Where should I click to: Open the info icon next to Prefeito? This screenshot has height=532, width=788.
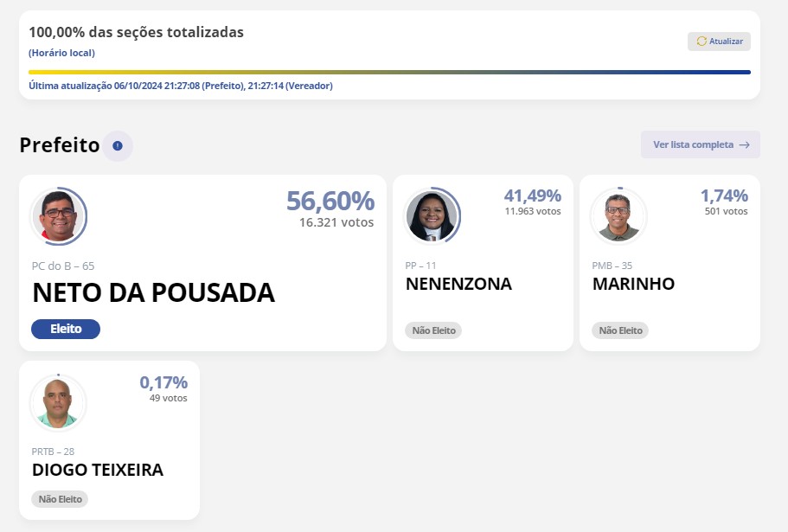pos(118,145)
